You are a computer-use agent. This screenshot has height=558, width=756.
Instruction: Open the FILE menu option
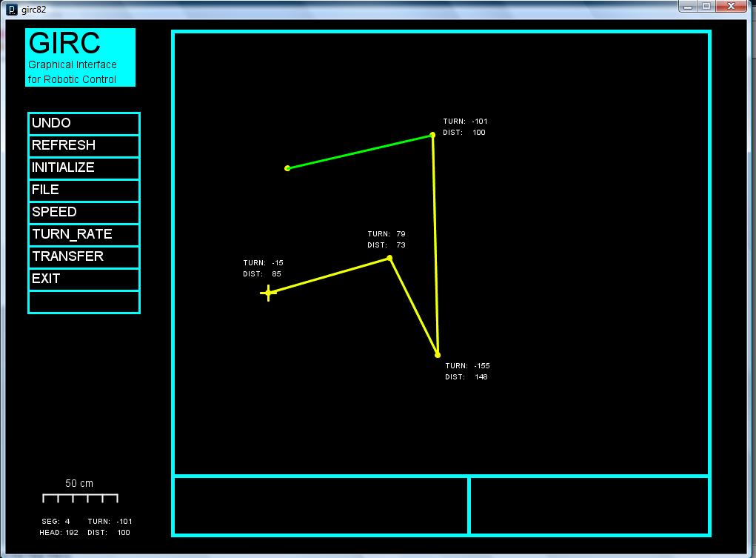[84, 190]
